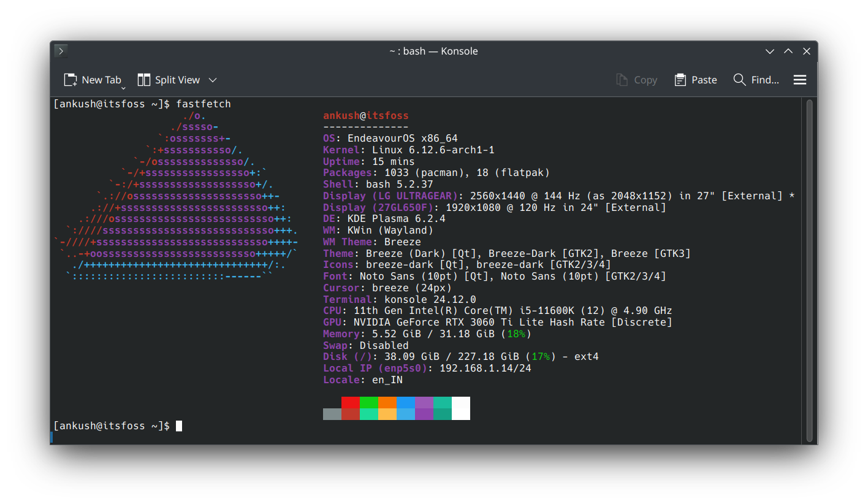
Task: Select the white color block in palette
Action: 461,408
